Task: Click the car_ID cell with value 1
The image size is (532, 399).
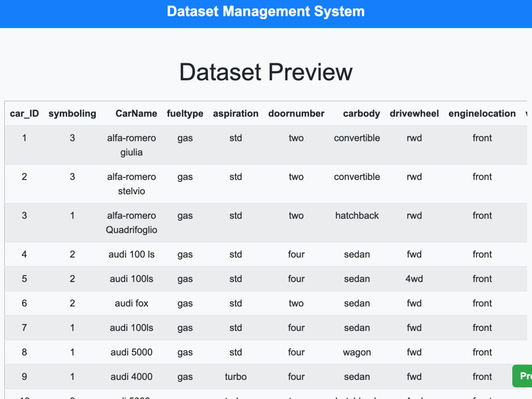Action: pyautogui.click(x=24, y=138)
